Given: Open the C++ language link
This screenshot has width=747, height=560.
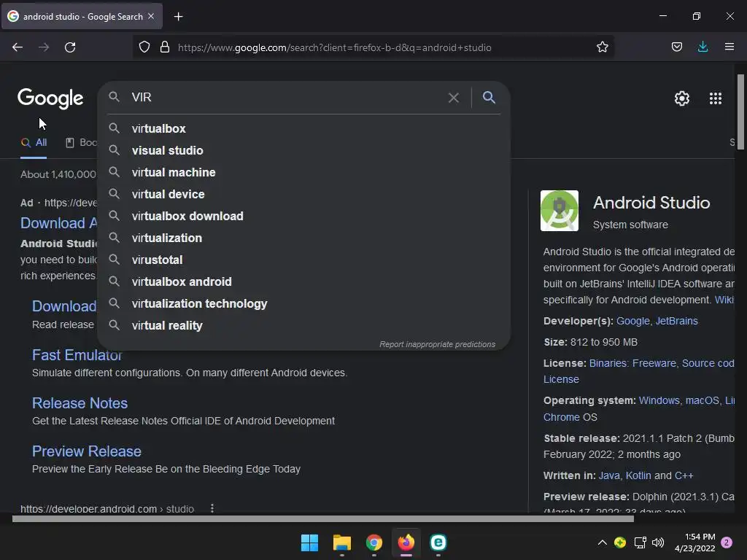Looking at the screenshot, I should tap(684, 475).
